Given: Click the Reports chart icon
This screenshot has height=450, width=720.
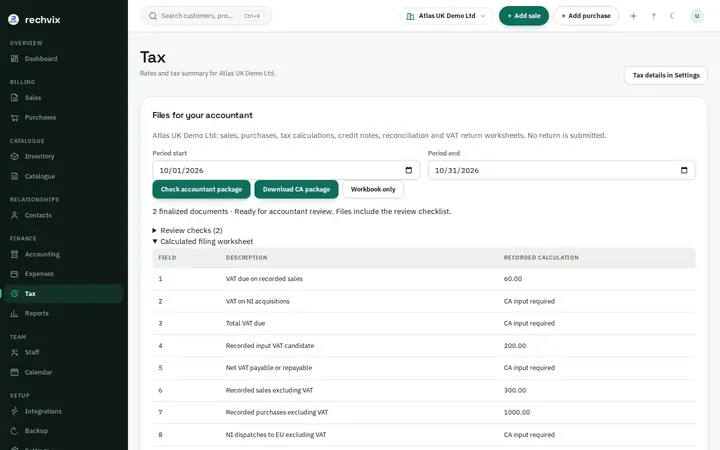Looking at the screenshot, I should [15, 314].
